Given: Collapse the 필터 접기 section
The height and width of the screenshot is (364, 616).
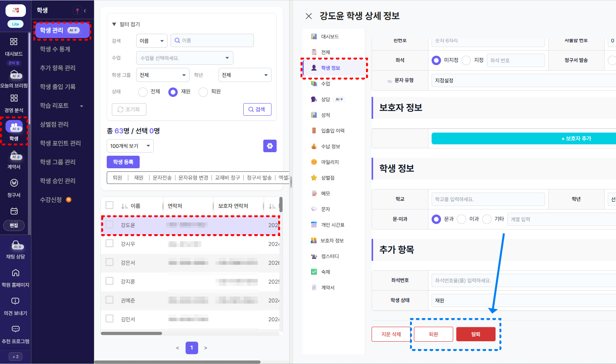Looking at the screenshot, I should click(x=126, y=24).
